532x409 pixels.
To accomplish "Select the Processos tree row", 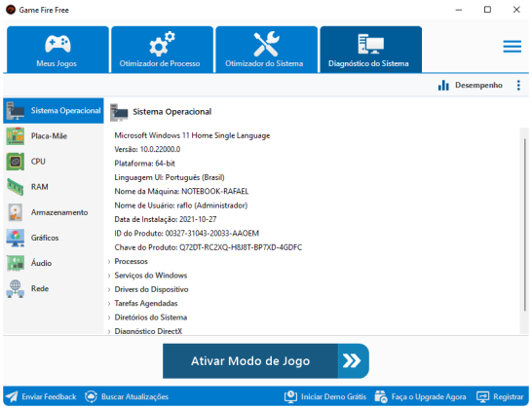I will [131, 262].
